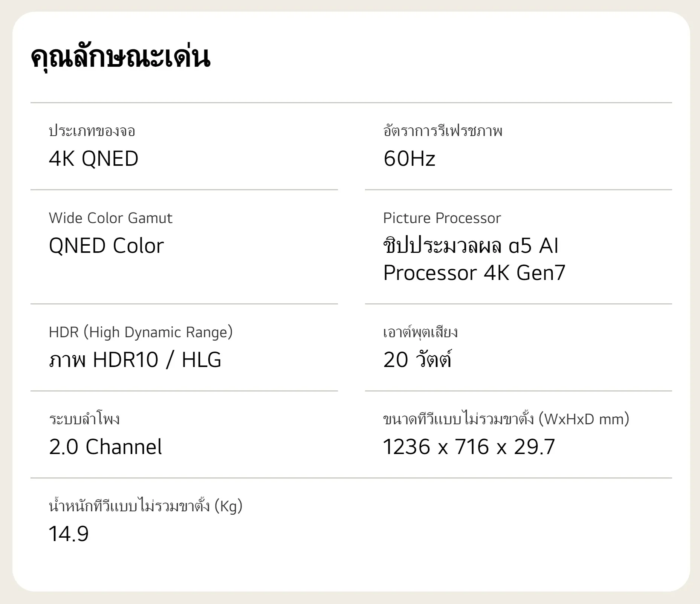Screen dimensions: 700x604
Task: Click the ชิปประมวลผล α5 AI text line
Action: tap(471, 246)
